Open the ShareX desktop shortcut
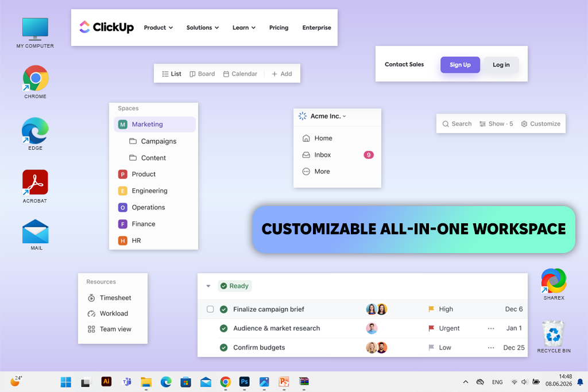 [554, 284]
